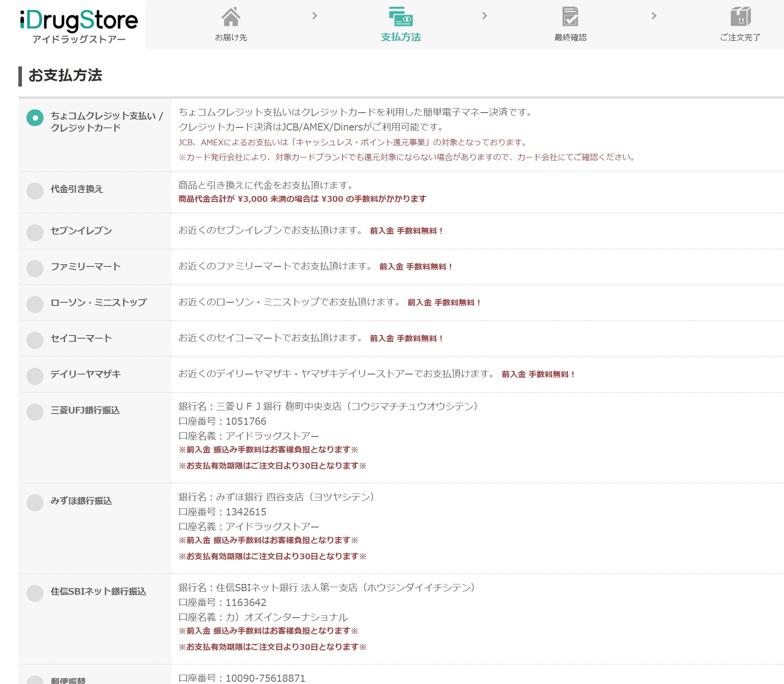The width and height of the screenshot is (784, 684).
Task: Click the 三菱UFJ銀行振込 label
Action: [85, 410]
